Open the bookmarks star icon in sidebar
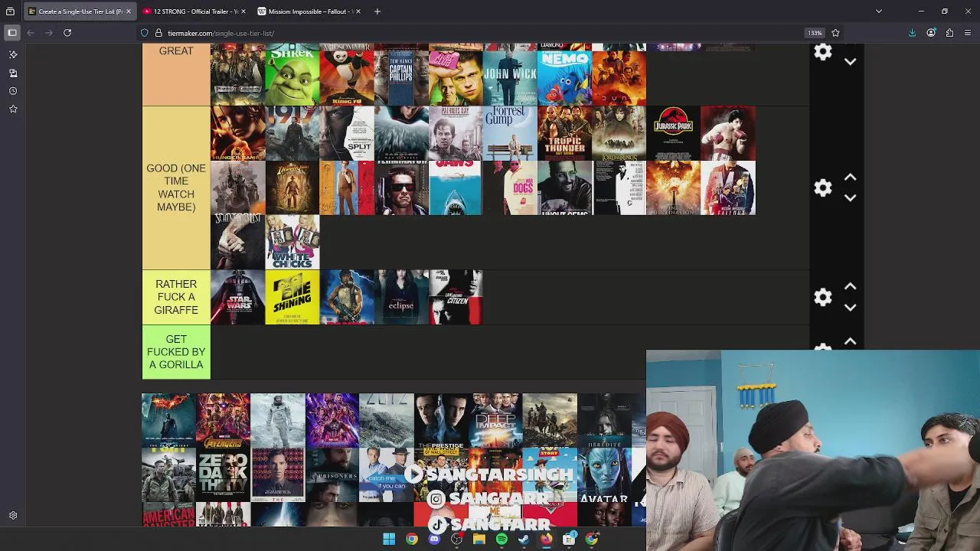 pyautogui.click(x=13, y=109)
